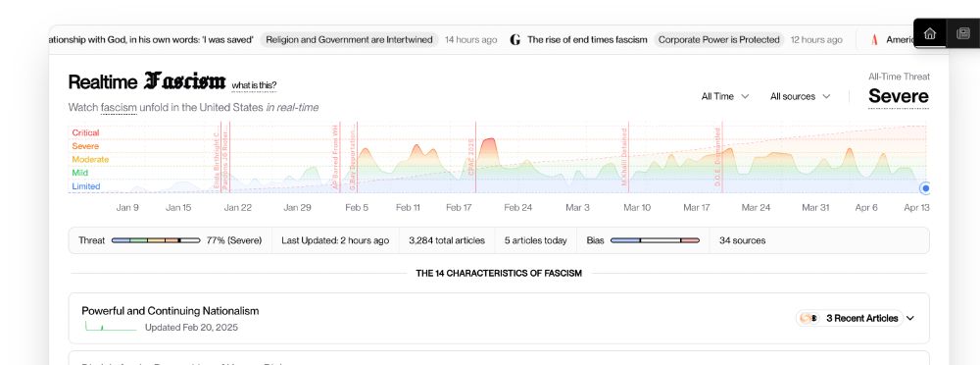Click source icons beside 3 Recent Articles
980x365 pixels.
[x=808, y=318]
